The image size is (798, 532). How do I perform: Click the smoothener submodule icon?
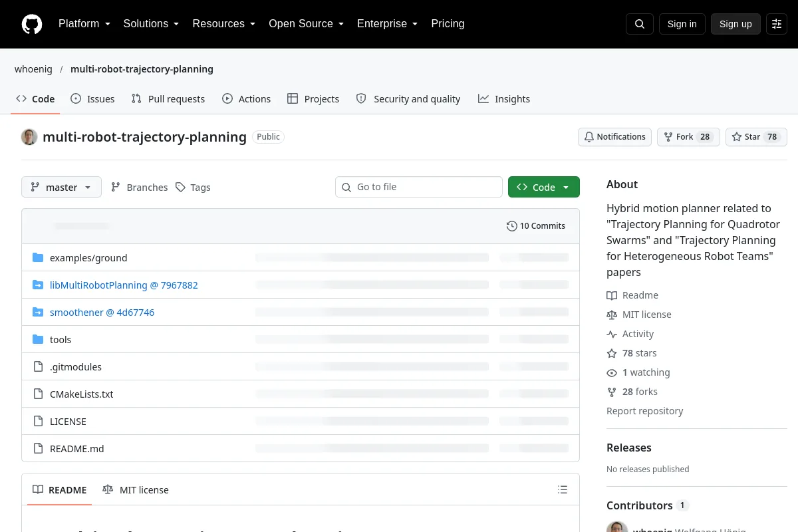coord(38,313)
